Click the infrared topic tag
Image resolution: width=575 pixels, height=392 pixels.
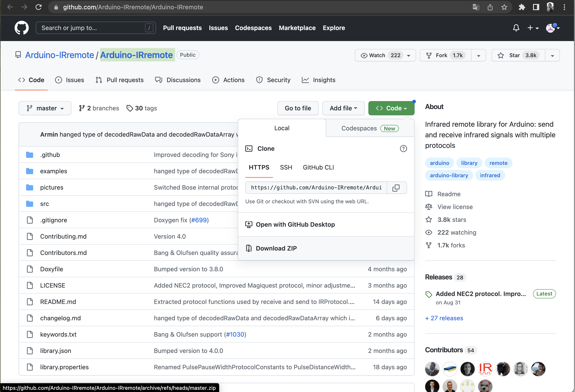tap(490, 175)
